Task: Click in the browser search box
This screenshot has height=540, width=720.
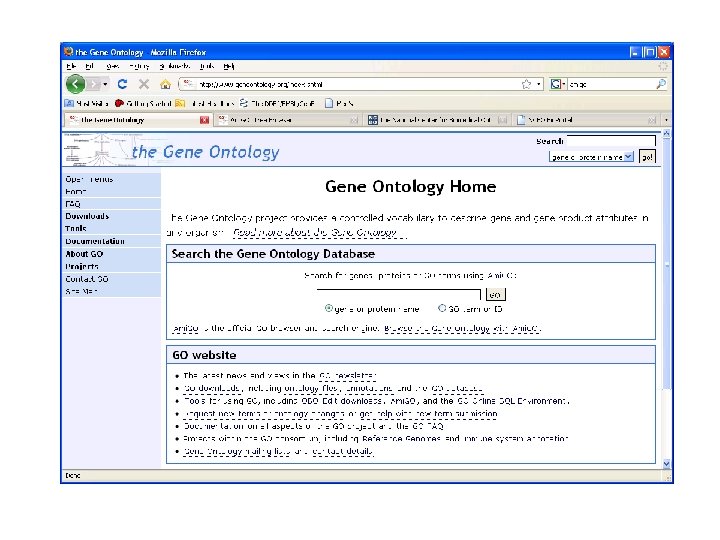Action: point(611,84)
